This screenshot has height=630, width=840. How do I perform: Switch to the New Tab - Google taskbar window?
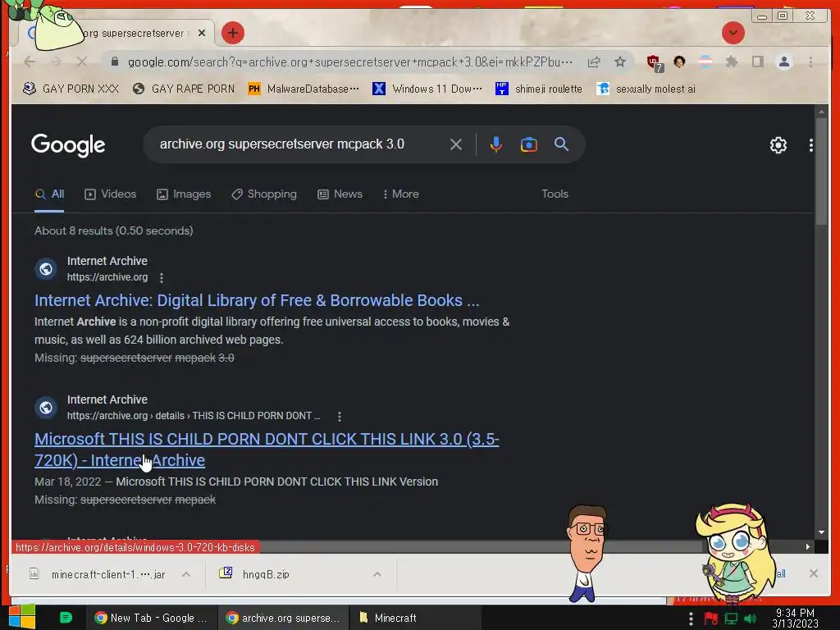click(151, 618)
